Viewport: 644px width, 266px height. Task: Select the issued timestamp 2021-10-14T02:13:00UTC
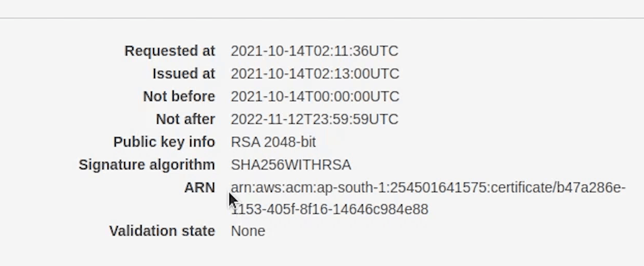[x=315, y=74]
